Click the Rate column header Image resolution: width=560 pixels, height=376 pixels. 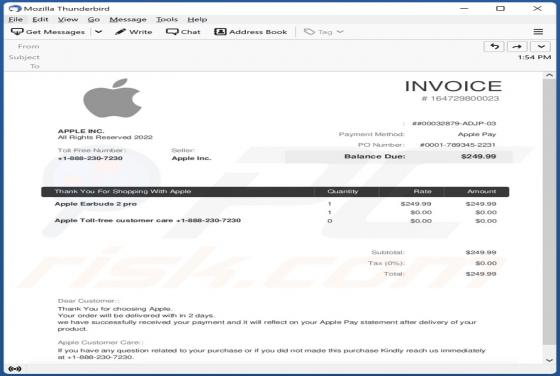[422, 191]
